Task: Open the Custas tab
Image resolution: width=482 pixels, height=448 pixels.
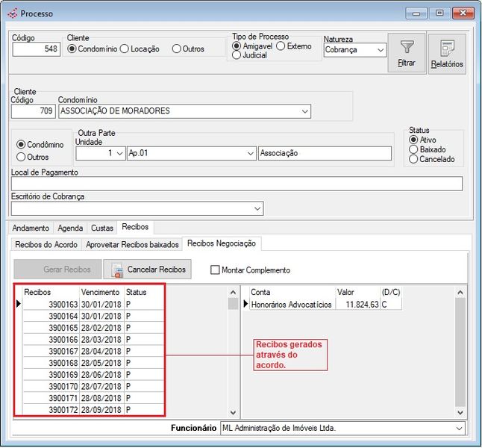Action: pos(102,228)
